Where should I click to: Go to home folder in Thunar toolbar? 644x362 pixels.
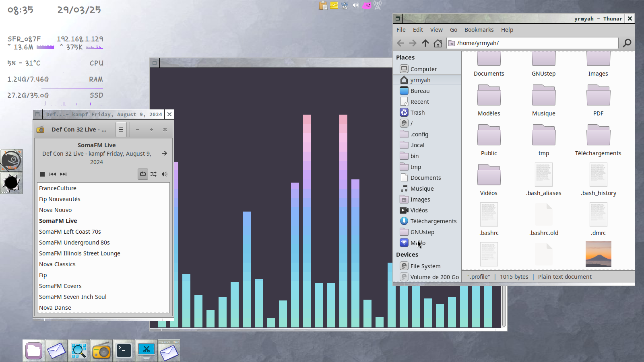pos(438,43)
